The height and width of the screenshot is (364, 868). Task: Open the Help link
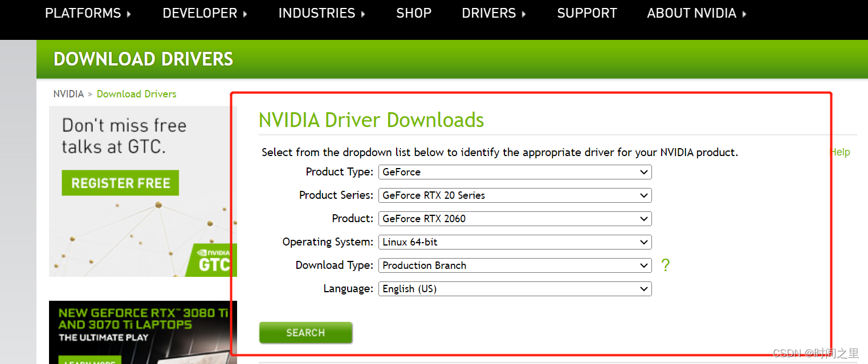pyautogui.click(x=841, y=152)
